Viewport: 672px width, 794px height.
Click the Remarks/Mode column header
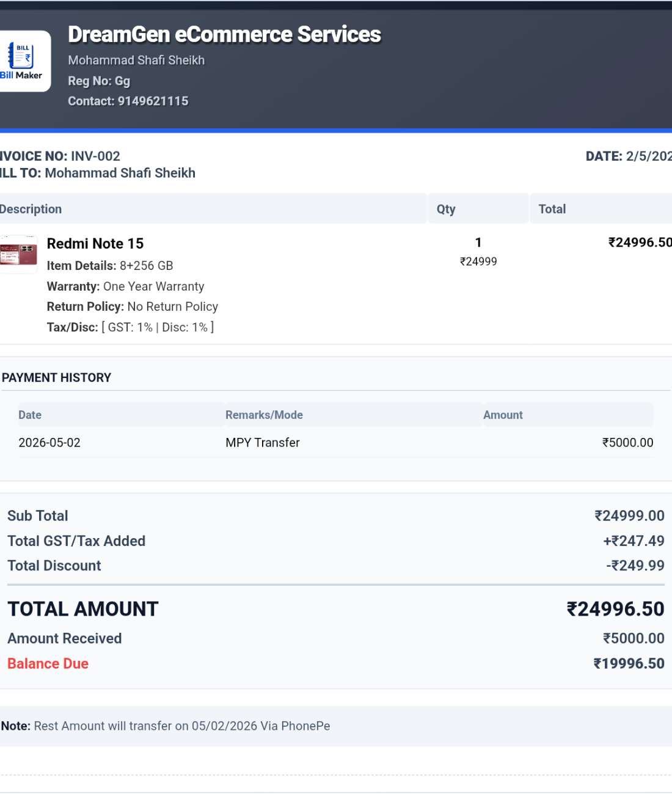coord(264,415)
